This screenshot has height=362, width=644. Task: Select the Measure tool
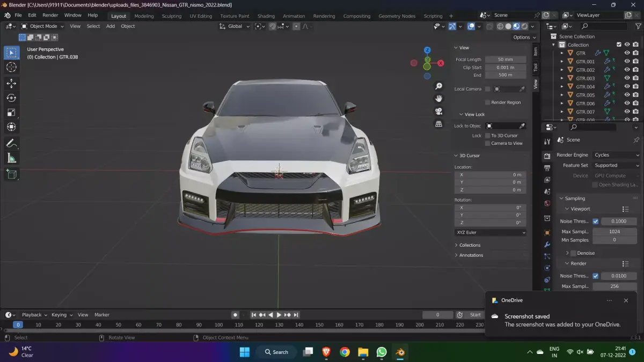coord(11,158)
